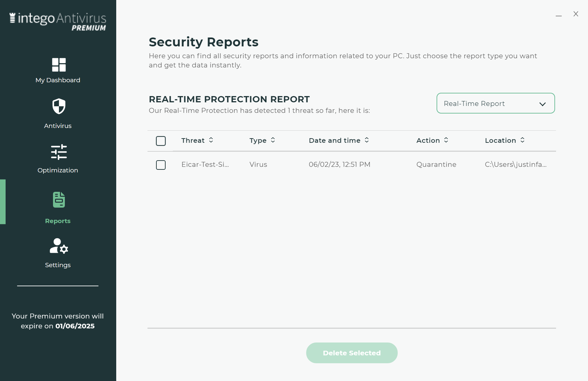Open the My Dashboard grid icon
Screen dimensions: 588x381
(x=59, y=65)
